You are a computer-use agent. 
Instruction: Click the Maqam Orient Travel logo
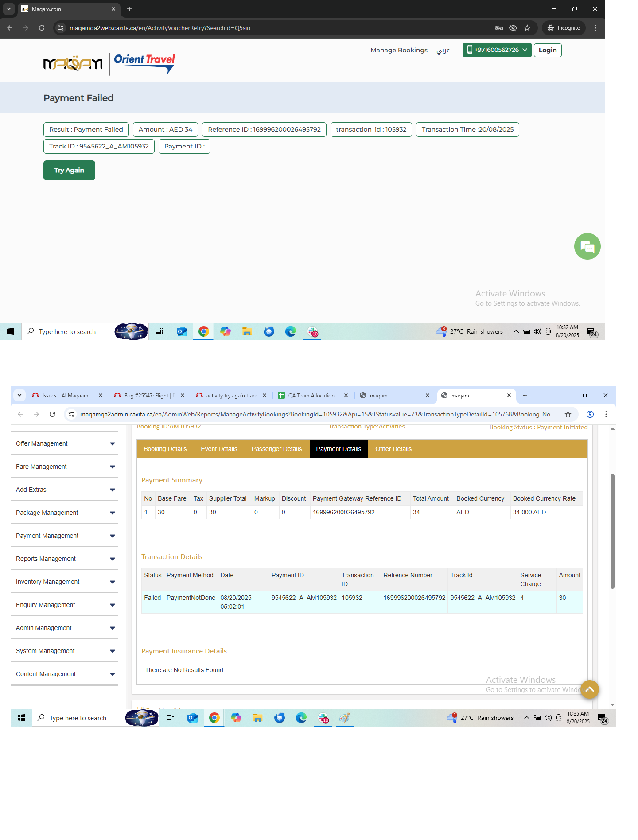tap(109, 64)
